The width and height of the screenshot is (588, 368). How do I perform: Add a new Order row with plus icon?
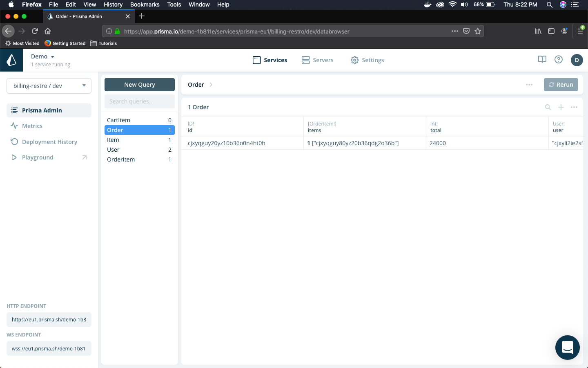click(561, 107)
